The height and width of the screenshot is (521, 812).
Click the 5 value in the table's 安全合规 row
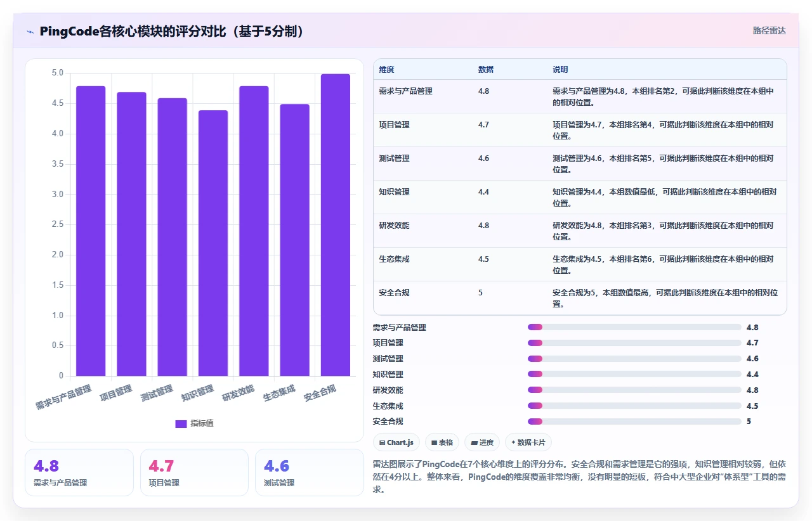click(x=480, y=293)
